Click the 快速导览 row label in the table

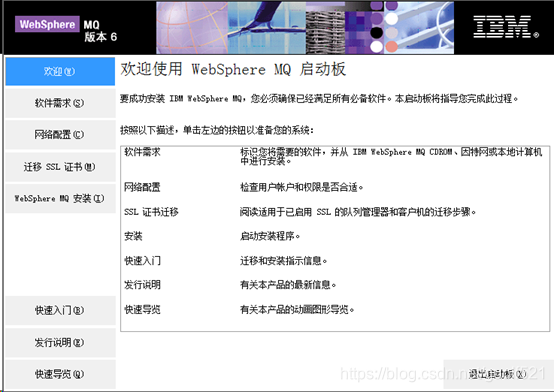coord(142,310)
